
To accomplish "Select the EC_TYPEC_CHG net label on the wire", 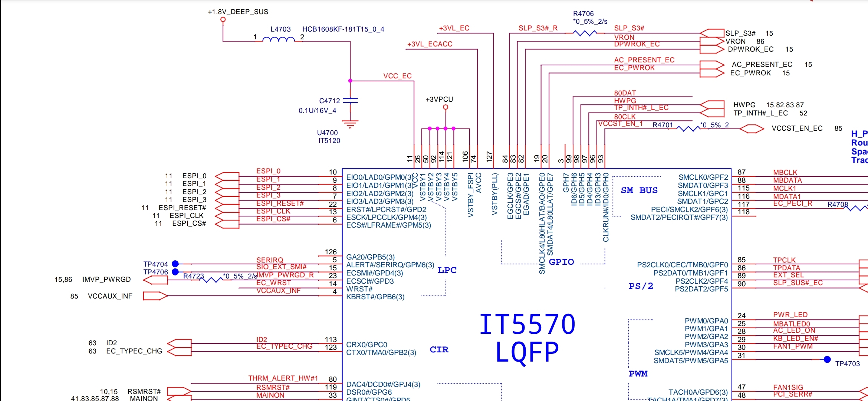I will [x=284, y=346].
